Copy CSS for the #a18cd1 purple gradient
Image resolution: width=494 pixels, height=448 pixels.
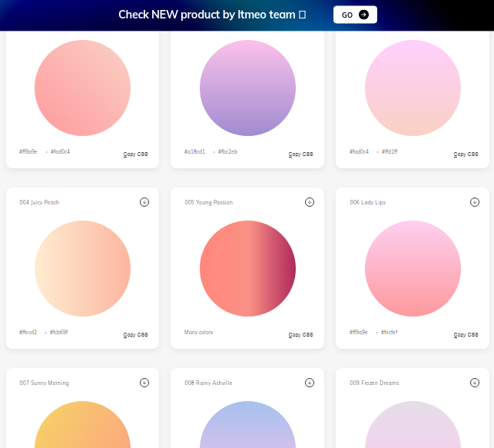[300, 154]
